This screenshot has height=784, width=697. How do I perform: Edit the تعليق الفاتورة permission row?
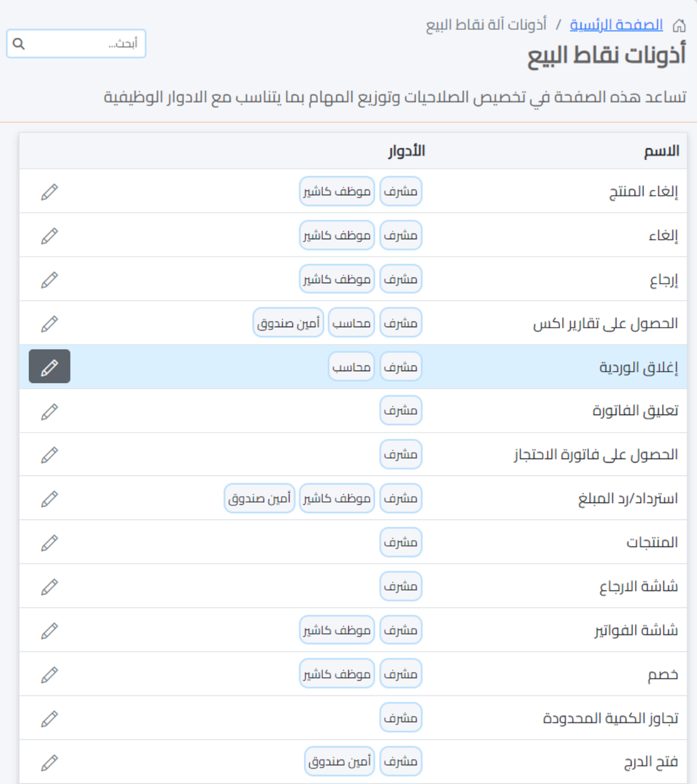50,412
